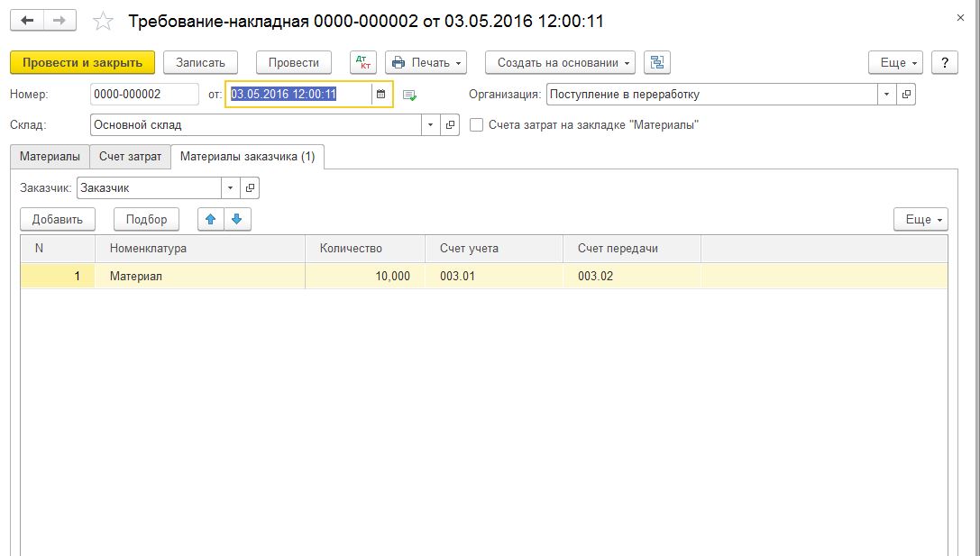The image size is (980, 556).
Task: Switch to the Счет затрат tab
Action: pos(130,156)
